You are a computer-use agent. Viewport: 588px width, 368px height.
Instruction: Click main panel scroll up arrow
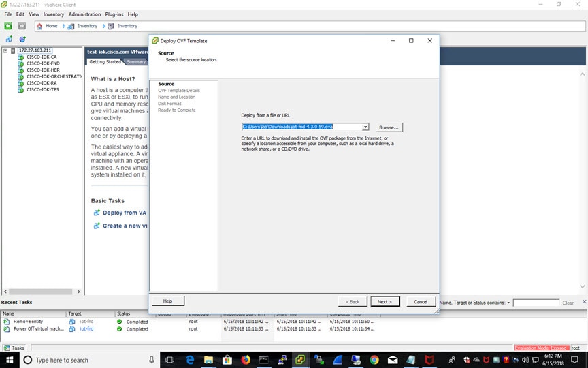582,74
